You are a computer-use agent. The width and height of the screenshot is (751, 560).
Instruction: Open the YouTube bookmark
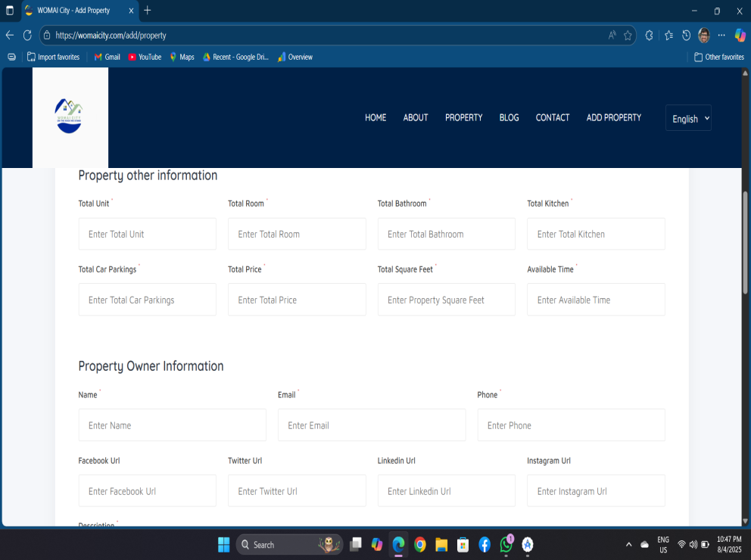click(x=145, y=57)
